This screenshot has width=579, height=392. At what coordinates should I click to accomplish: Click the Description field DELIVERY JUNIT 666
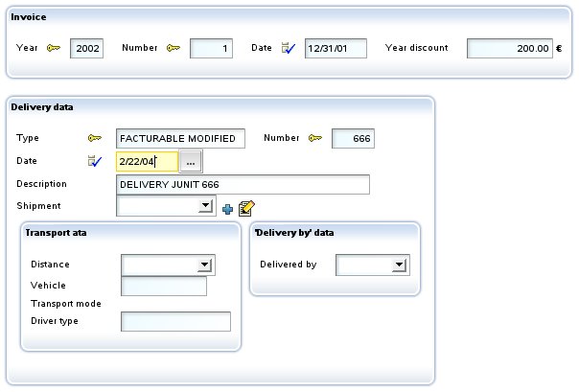(x=243, y=185)
